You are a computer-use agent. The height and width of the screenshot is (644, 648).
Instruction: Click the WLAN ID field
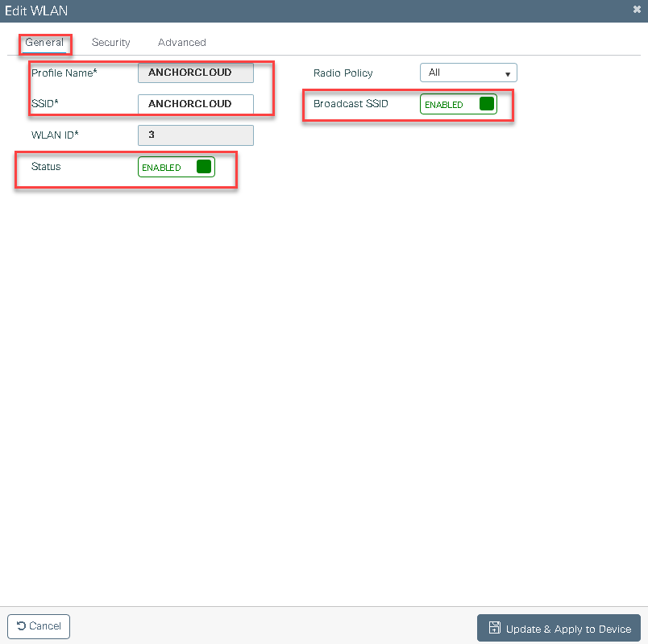196,135
